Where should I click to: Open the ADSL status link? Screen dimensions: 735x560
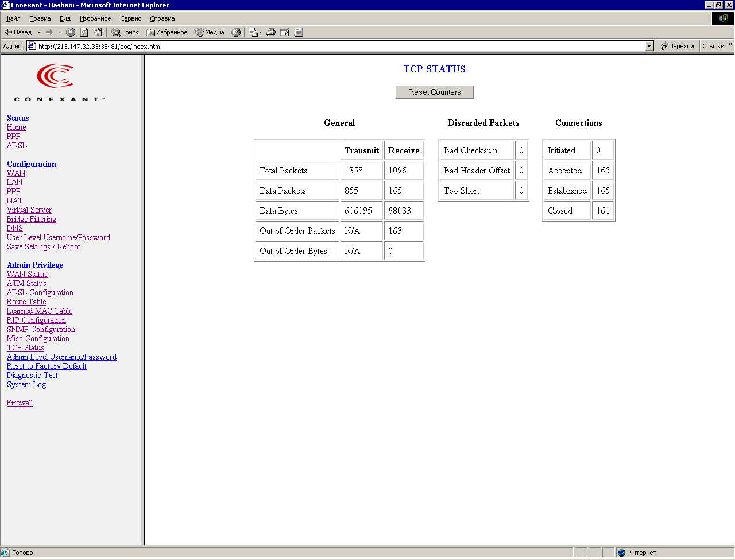pos(17,145)
